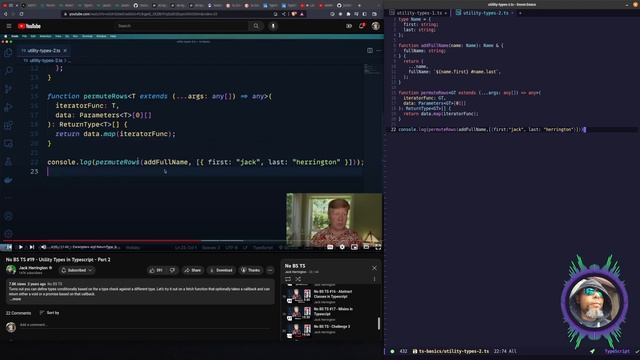Image resolution: width=640 pixels, height=360 pixels.
Task: Open more actions ellipsis beside Thanks
Action: pyautogui.click(x=270, y=270)
